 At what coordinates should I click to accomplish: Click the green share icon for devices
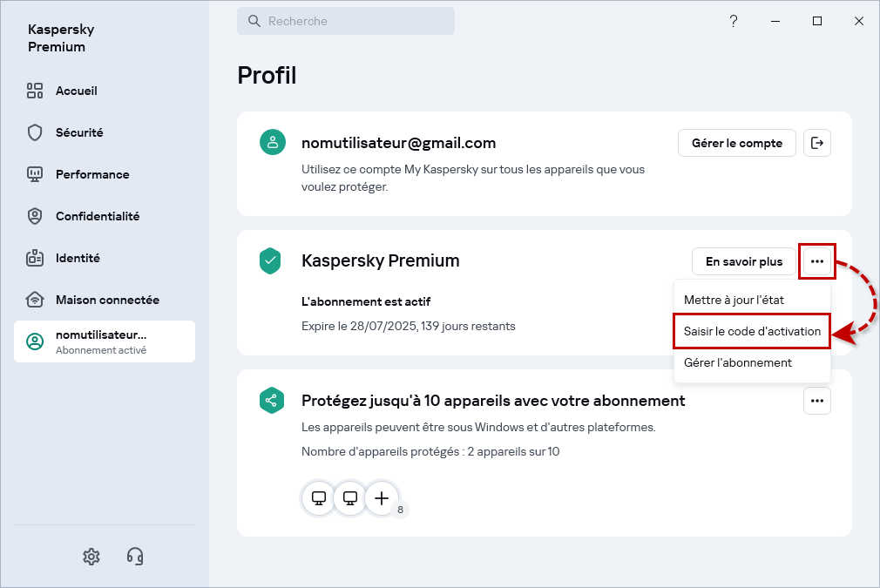click(271, 401)
